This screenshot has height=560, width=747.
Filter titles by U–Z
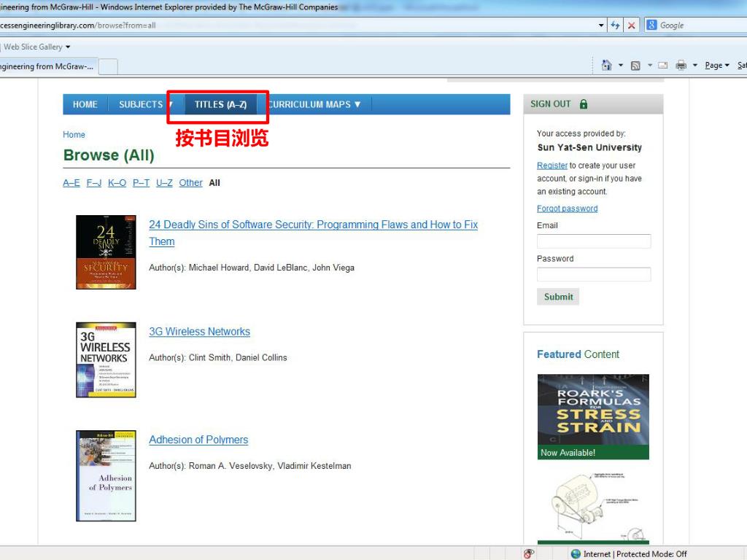pyautogui.click(x=164, y=183)
